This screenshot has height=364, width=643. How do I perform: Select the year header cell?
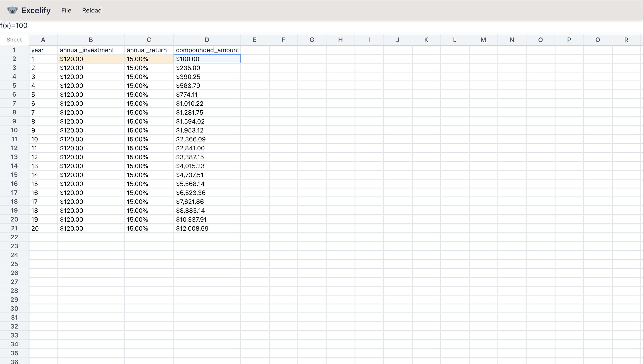pyautogui.click(x=43, y=50)
